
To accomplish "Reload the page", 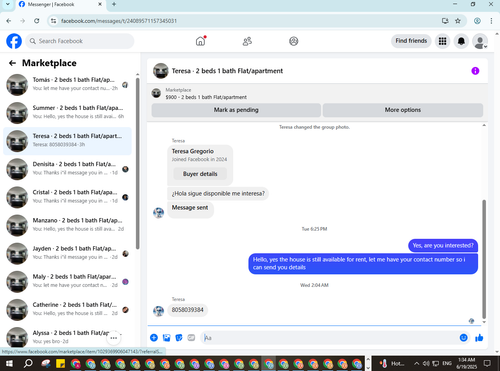I will (37, 21).
